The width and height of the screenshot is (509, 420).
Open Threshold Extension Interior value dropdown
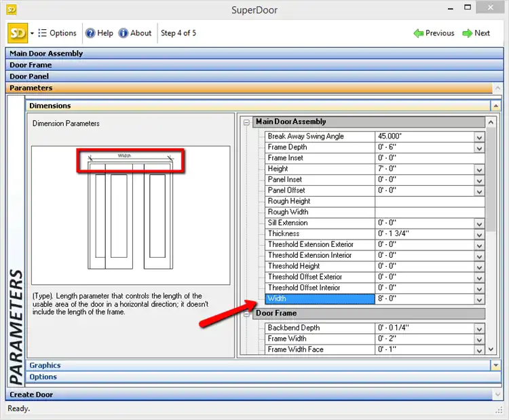pos(479,256)
